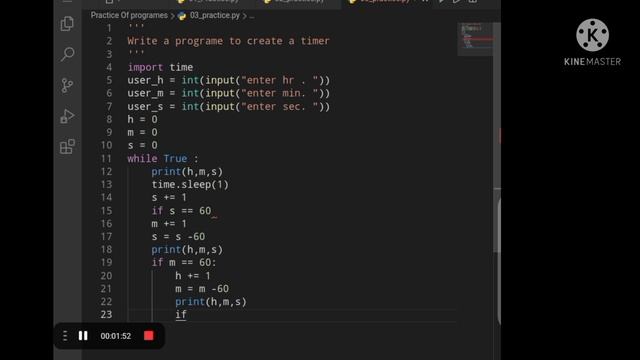Viewport: 640px width, 360px height.
Task: Open the Explorer view in activity bar
Action: [x=67, y=24]
